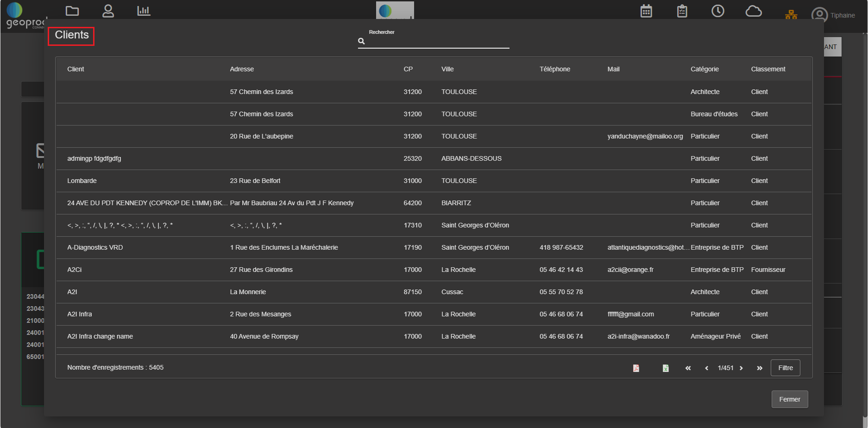Go to previous page of clients

[706, 368]
